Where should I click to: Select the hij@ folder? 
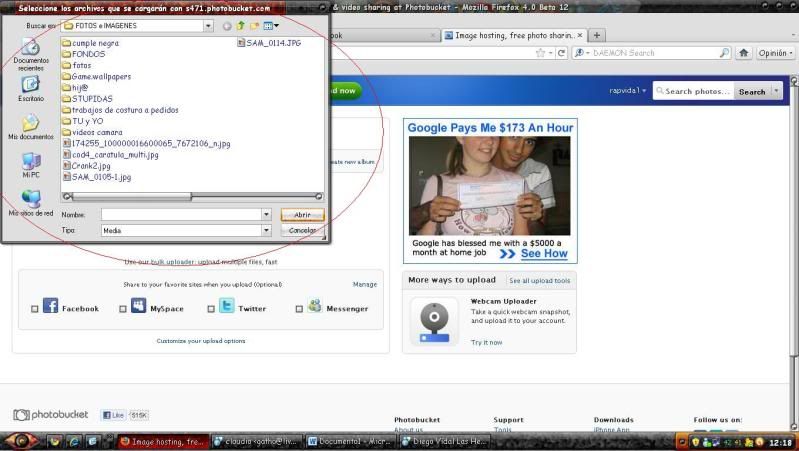[x=75, y=88]
